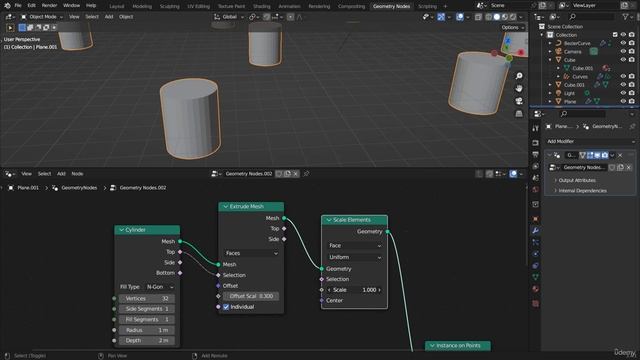Image resolution: width=640 pixels, height=360 pixels.
Task: Add a new workspace with plus button
Action: (445, 6)
